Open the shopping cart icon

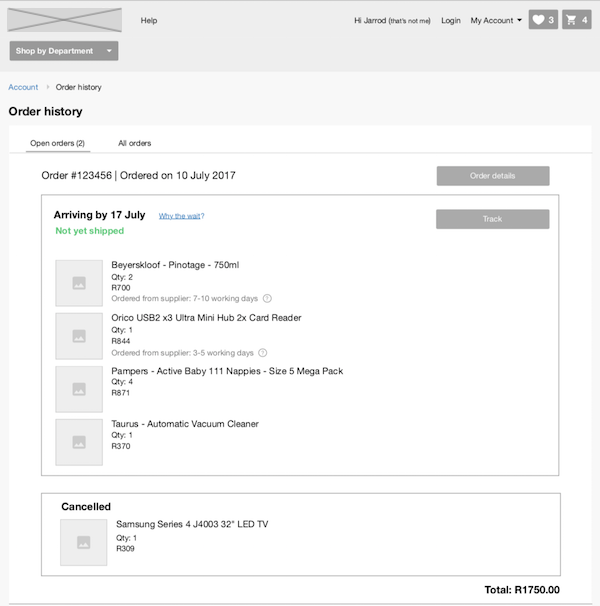click(x=576, y=20)
